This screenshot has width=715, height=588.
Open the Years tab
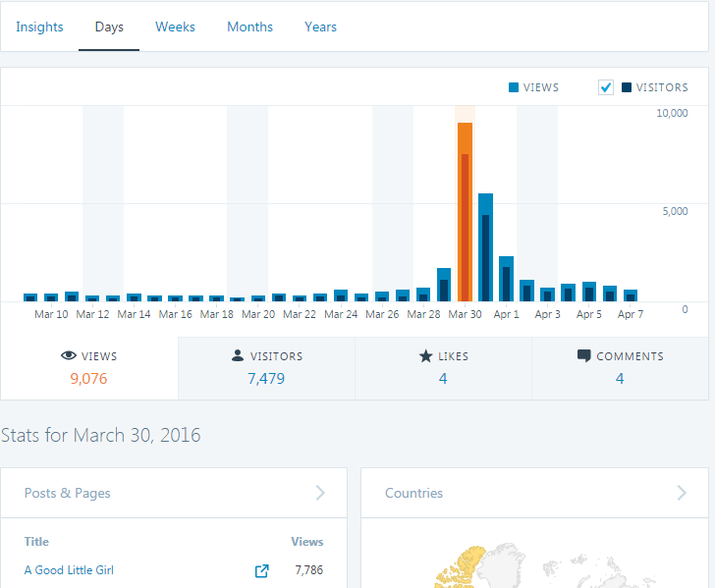(320, 27)
